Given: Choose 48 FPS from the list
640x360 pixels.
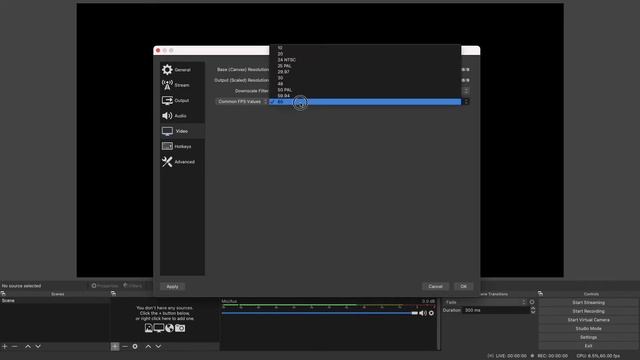Looking at the screenshot, I should tap(365, 84).
